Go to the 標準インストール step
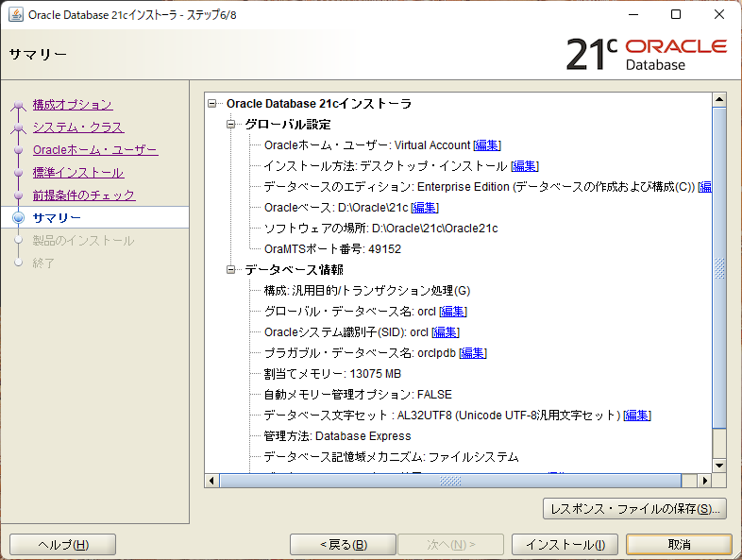The image size is (742, 560). pos(78,173)
